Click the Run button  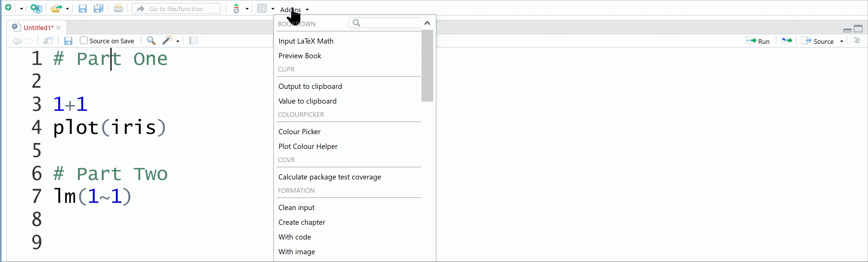(x=758, y=41)
